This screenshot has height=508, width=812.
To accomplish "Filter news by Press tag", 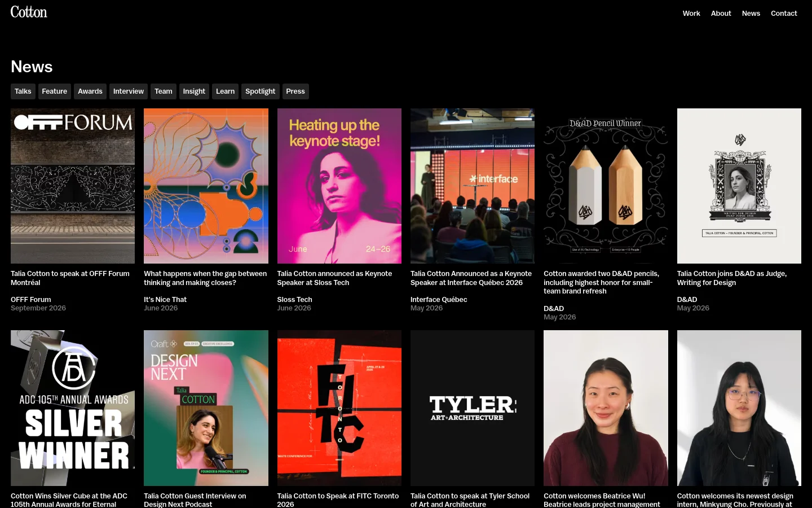I will pos(295,91).
